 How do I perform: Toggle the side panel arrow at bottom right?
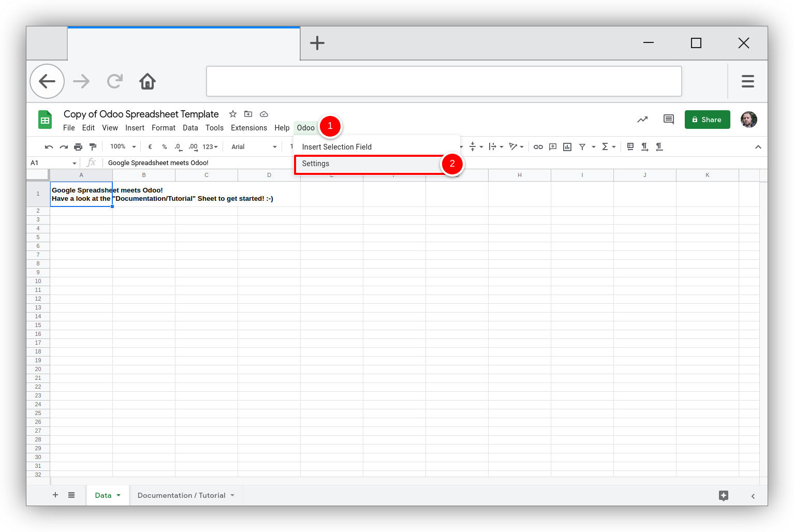753,496
